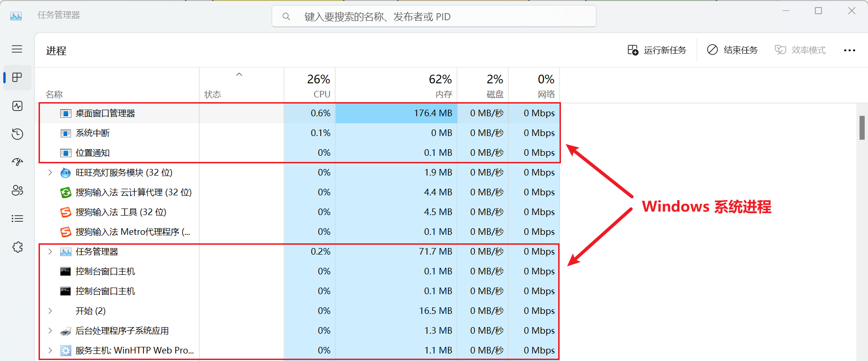Expand the 开始 (2) process group
868x361 pixels.
(50, 311)
